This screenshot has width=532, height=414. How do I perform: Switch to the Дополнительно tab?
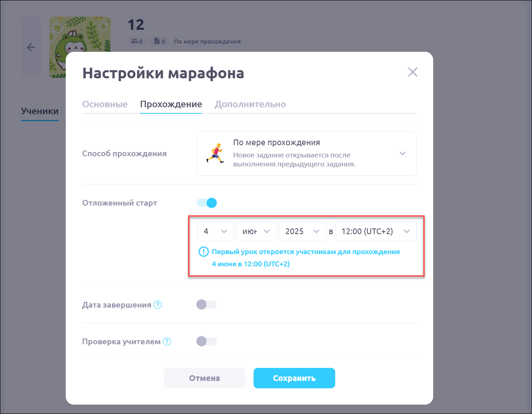tap(250, 104)
